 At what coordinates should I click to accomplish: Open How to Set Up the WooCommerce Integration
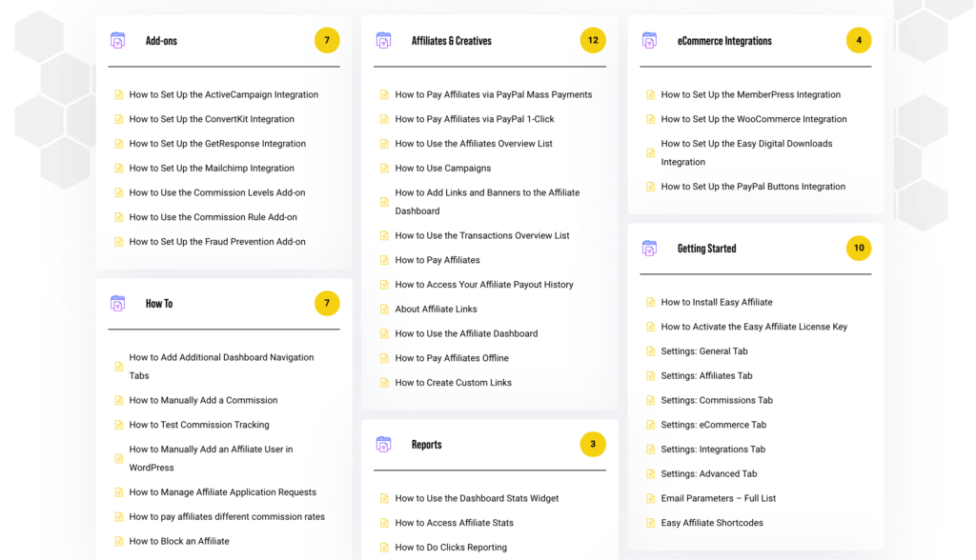pyautogui.click(x=754, y=119)
